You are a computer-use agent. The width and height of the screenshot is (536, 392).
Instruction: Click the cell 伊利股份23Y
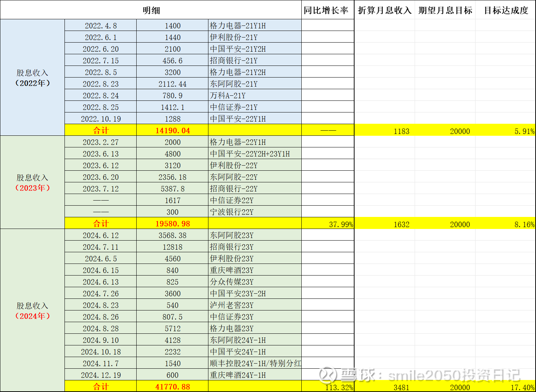255,258
